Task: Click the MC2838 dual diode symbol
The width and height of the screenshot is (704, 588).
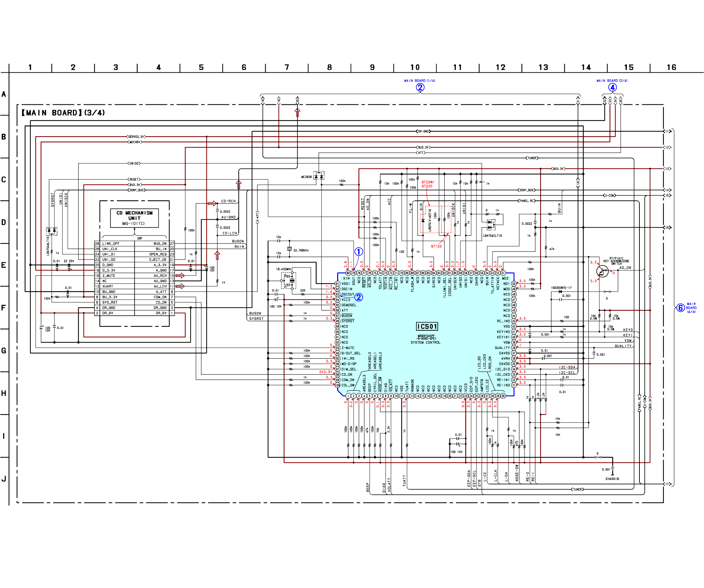Action: [319, 176]
